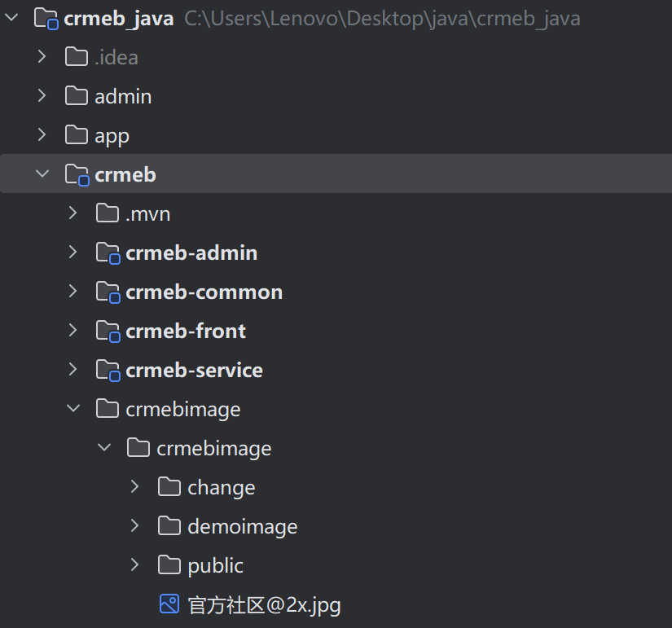Expand the app folder chevron
This screenshot has height=628, width=672.
tap(42, 134)
